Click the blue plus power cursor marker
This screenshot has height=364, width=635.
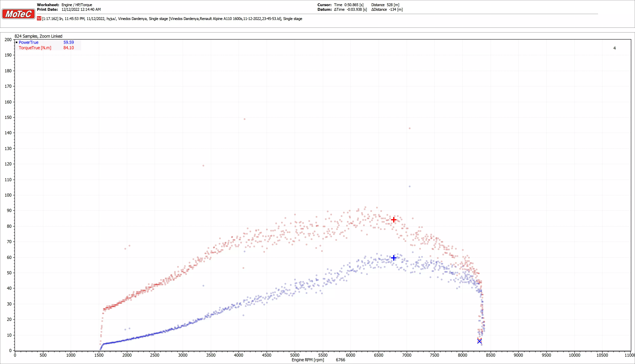click(393, 258)
